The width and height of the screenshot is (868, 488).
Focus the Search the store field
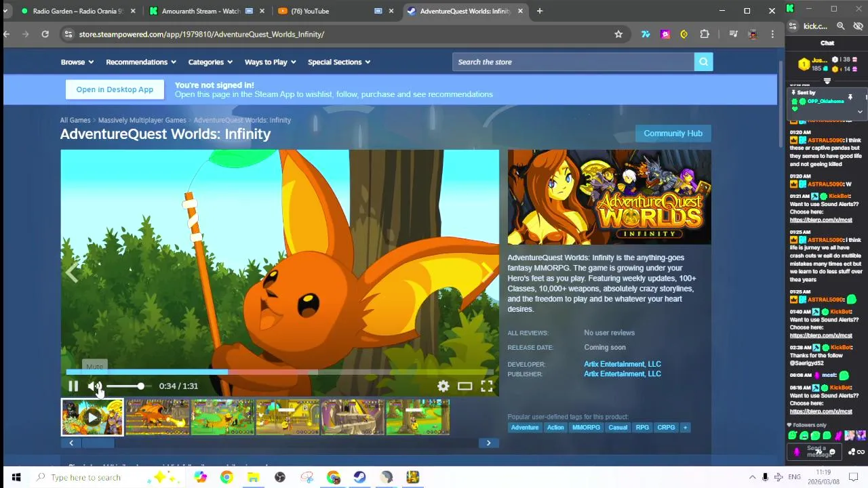pos(573,62)
